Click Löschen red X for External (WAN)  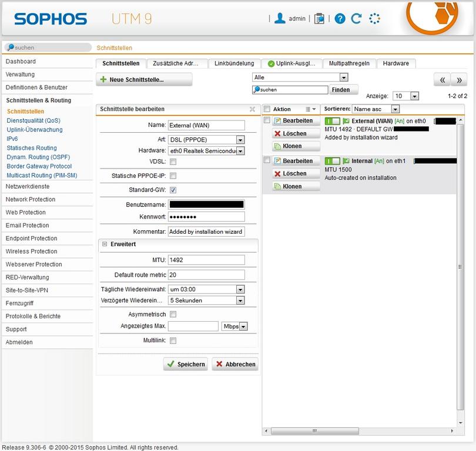click(277, 133)
